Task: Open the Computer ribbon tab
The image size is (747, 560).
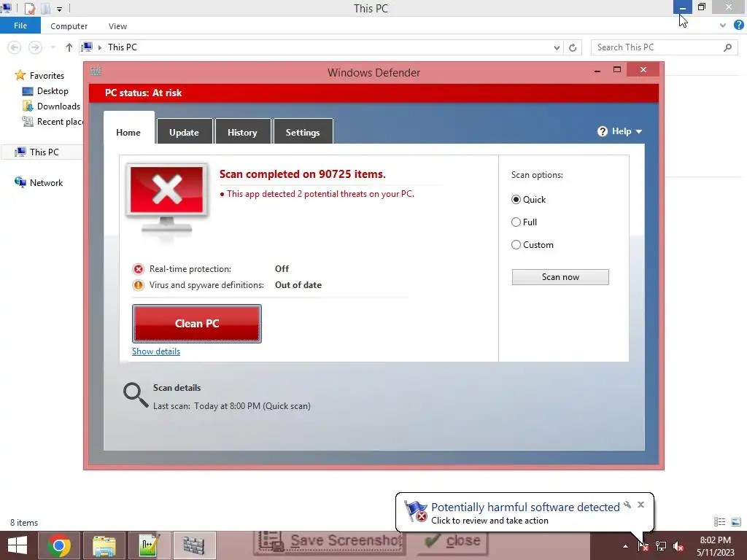Action: [69, 26]
